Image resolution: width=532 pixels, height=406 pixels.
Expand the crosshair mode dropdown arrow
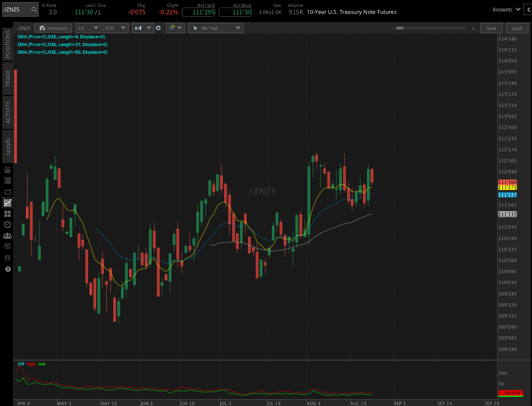tap(180, 28)
